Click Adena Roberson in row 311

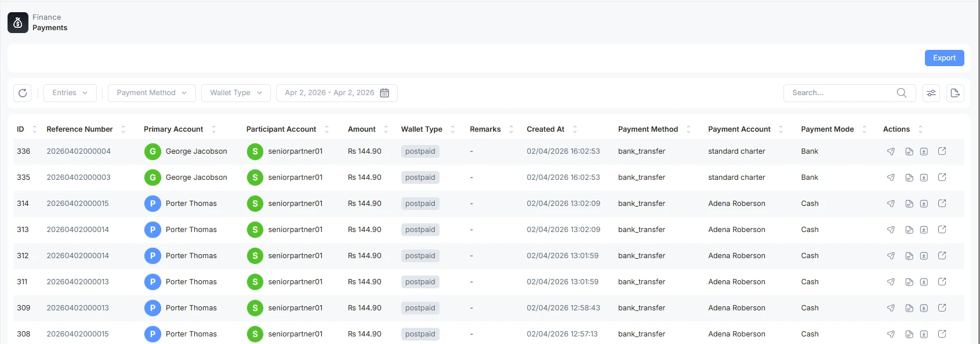737,282
